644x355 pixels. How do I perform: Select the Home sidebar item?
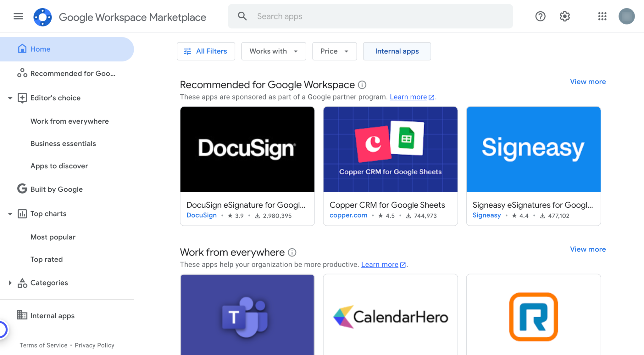pyautogui.click(x=40, y=49)
